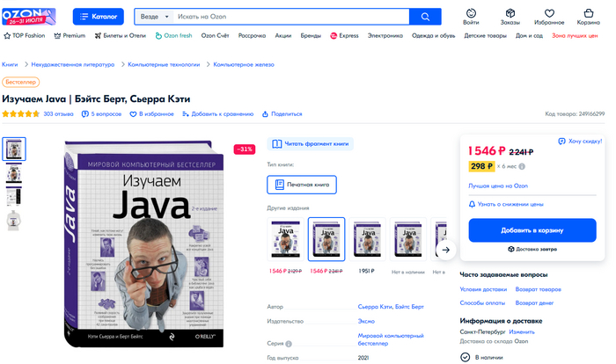616x364 pixels.
Task: Expand the Везде search scope dropdown
Action: tap(154, 17)
